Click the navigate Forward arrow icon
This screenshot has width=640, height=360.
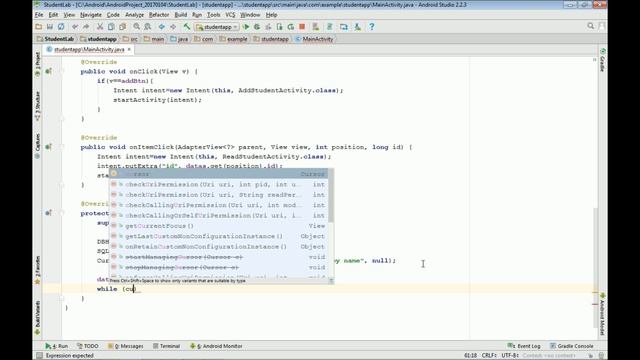(x=173, y=27)
